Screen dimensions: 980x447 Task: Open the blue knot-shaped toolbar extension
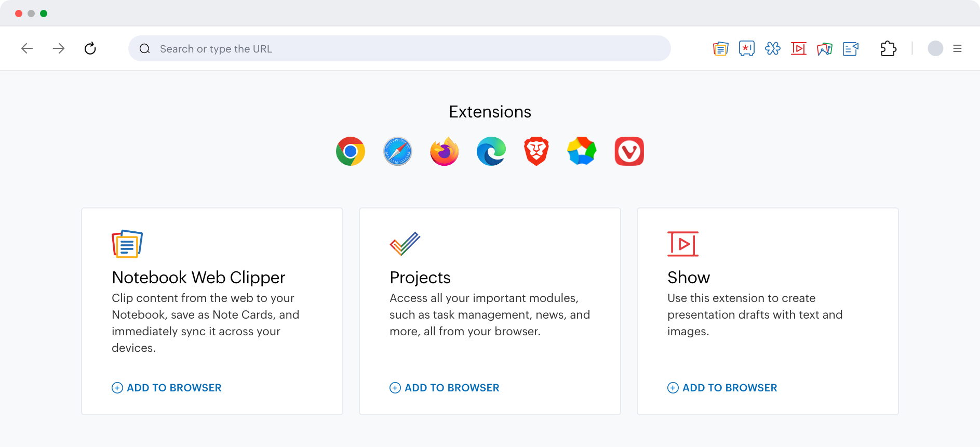(773, 48)
